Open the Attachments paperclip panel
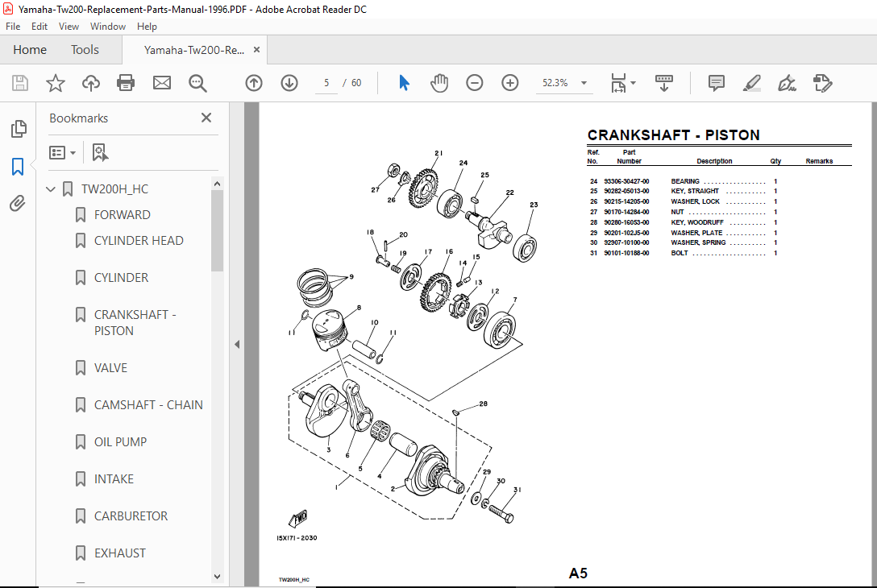This screenshot has width=877, height=588. [x=18, y=203]
